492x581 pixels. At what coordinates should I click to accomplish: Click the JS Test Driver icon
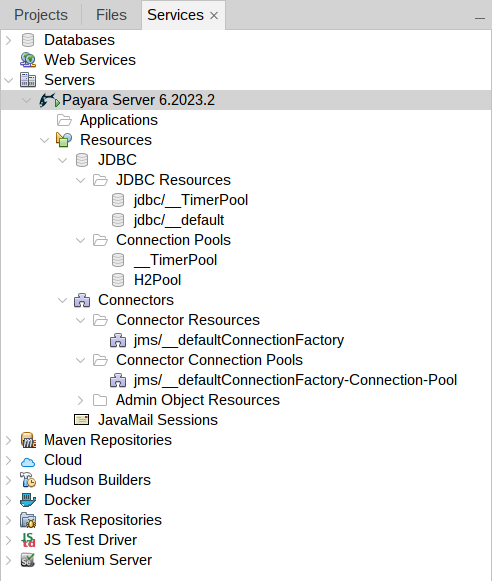click(x=28, y=540)
